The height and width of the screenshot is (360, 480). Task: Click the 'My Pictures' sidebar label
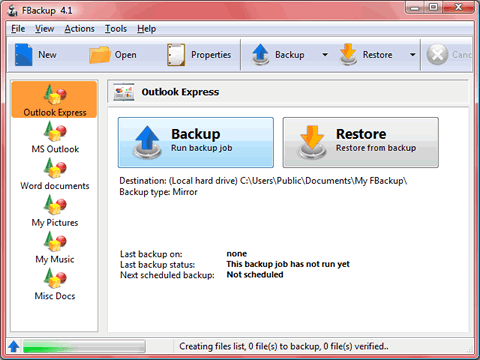(x=55, y=223)
